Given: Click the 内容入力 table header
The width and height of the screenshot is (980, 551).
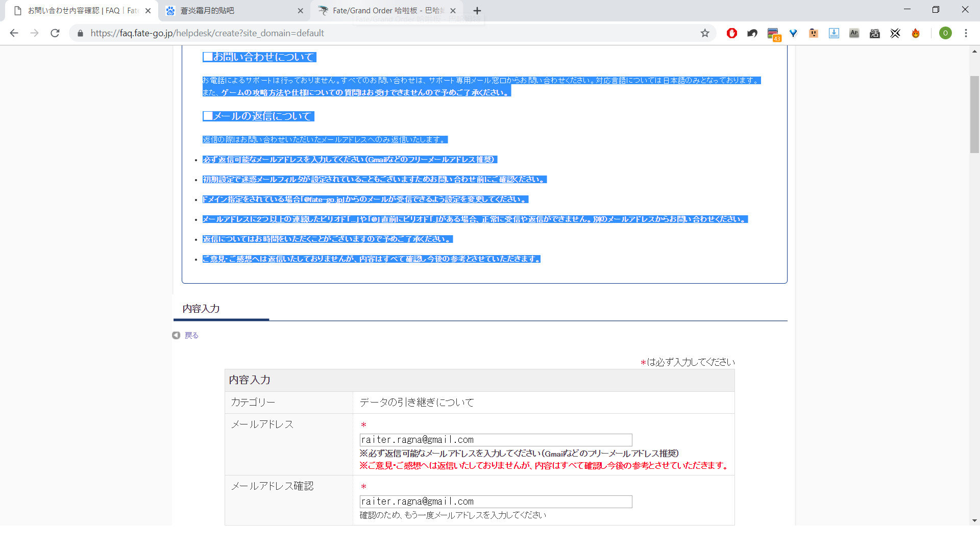Looking at the screenshot, I should 479,380.
